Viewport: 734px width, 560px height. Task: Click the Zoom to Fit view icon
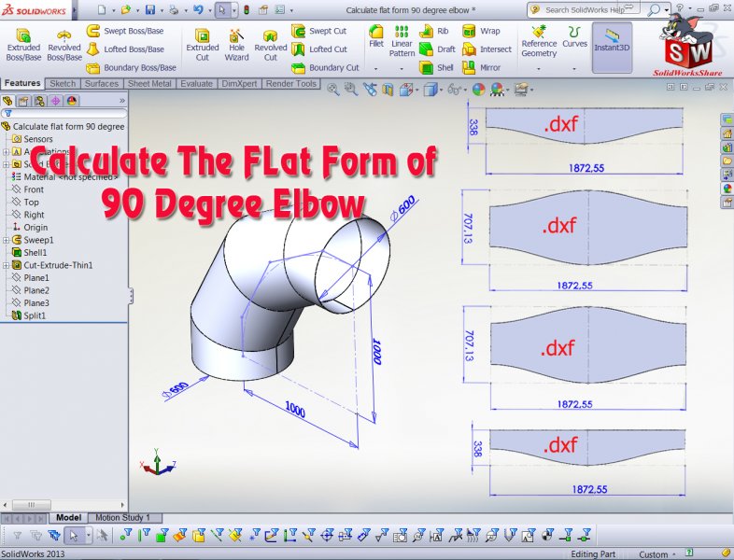pyautogui.click(x=333, y=89)
